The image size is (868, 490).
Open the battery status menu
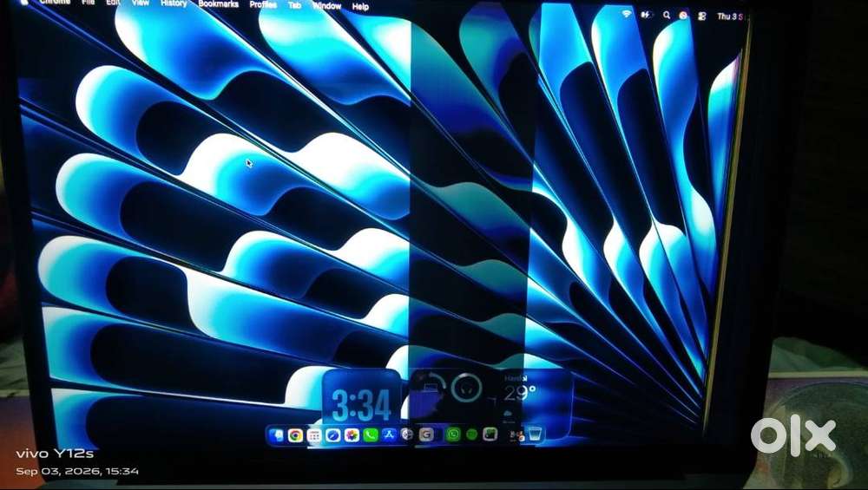[646, 15]
